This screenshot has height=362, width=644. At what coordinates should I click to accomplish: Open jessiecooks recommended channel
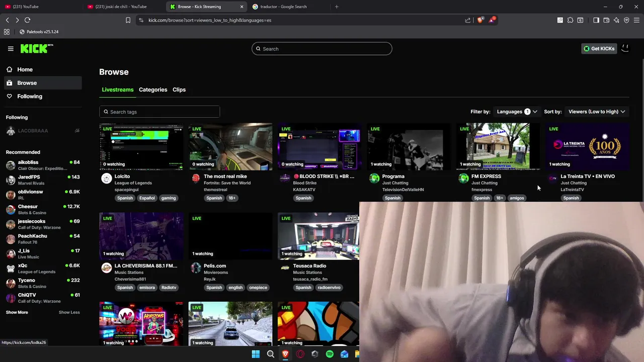click(43, 224)
